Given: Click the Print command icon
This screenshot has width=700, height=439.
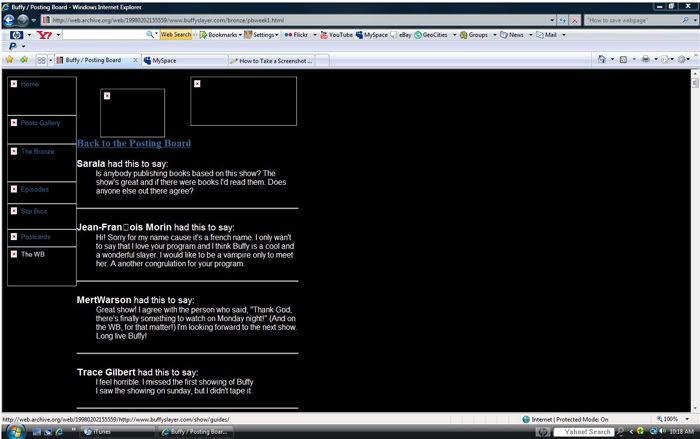Looking at the screenshot, I should [646, 59].
